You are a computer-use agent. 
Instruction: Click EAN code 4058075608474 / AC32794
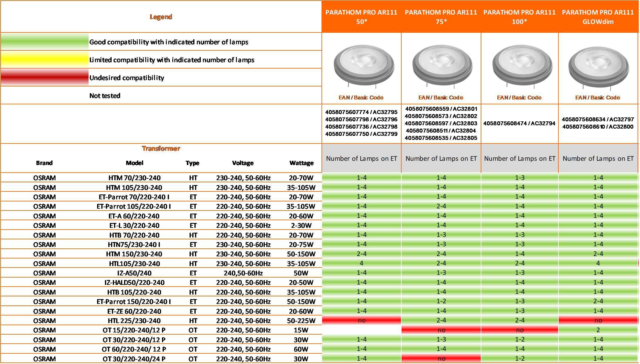pos(519,123)
